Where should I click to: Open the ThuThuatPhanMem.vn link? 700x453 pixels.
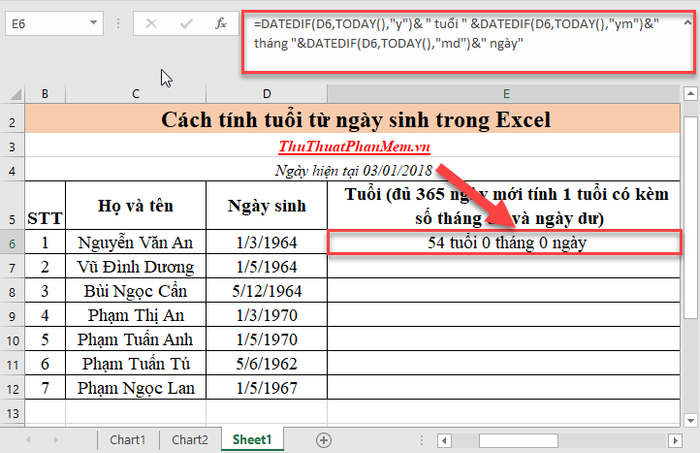[354, 146]
